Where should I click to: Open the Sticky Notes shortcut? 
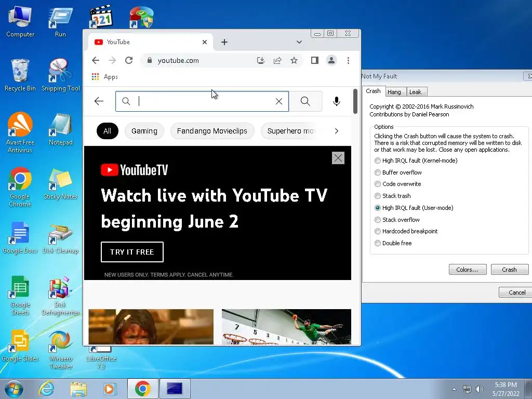pyautogui.click(x=60, y=184)
